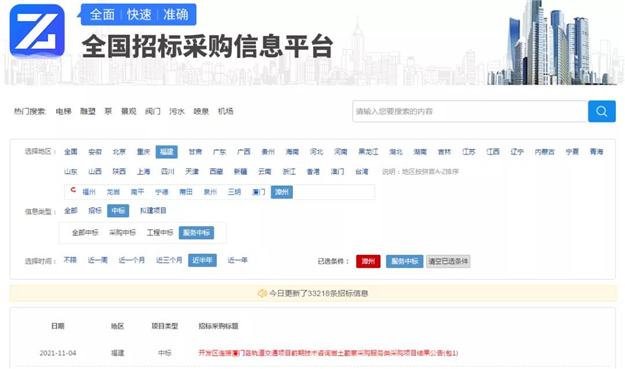Search hot keyword 阀门
The width and height of the screenshot is (625, 369).
(x=153, y=111)
